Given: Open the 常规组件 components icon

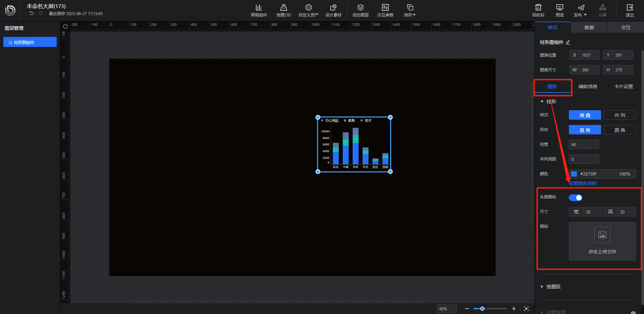Looking at the screenshot, I should [259, 10].
